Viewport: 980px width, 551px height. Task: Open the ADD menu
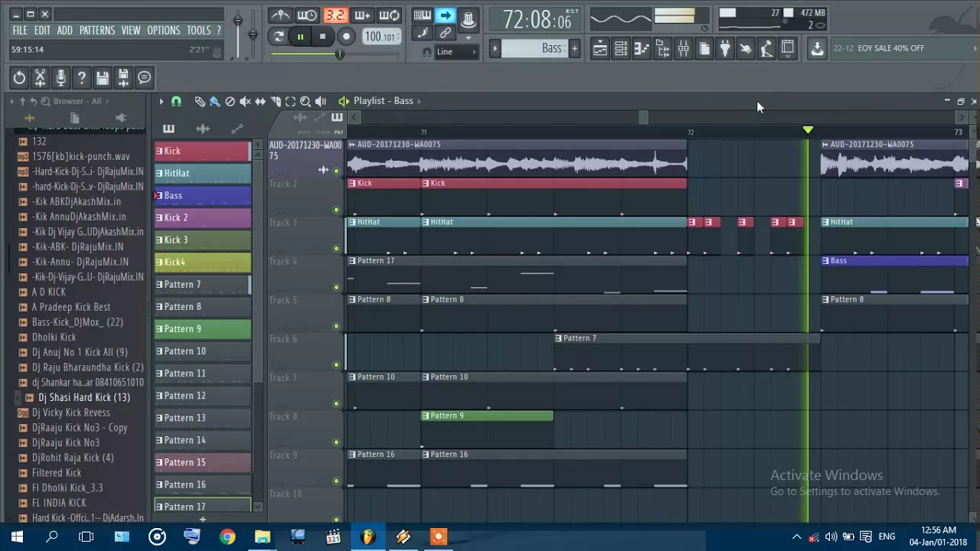[x=65, y=31]
